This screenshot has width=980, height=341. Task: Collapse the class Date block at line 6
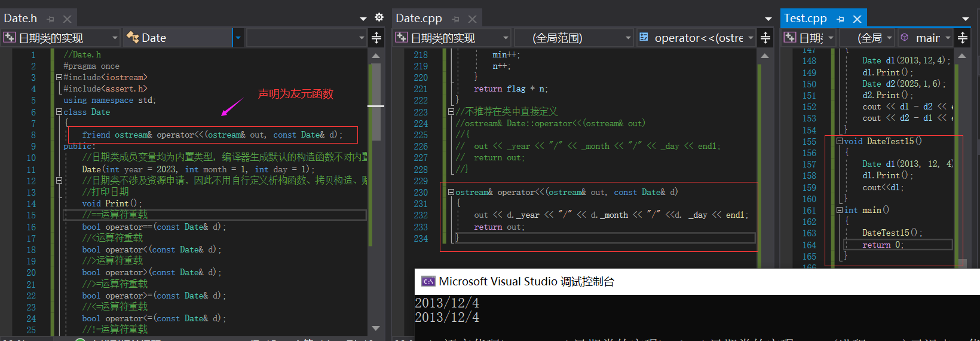(x=59, y=112)
